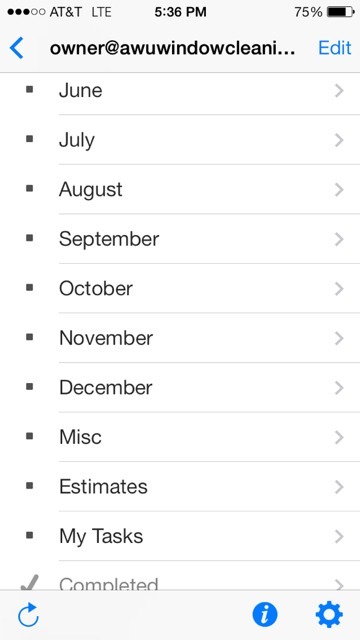The width and height of the screenshot is (360, 640).
Task: Tap the battery indicator in status bar
Action: click(341, 12)
